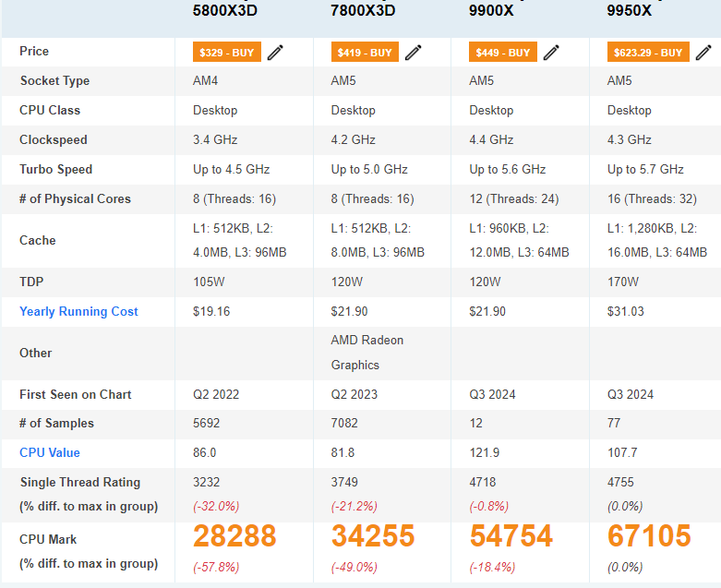Image resolution: width=721 pixels, height=588 pixels.
Task: Click the Q2 2023 first seen value
Action: pyautogui.click(x=354, y=394)
